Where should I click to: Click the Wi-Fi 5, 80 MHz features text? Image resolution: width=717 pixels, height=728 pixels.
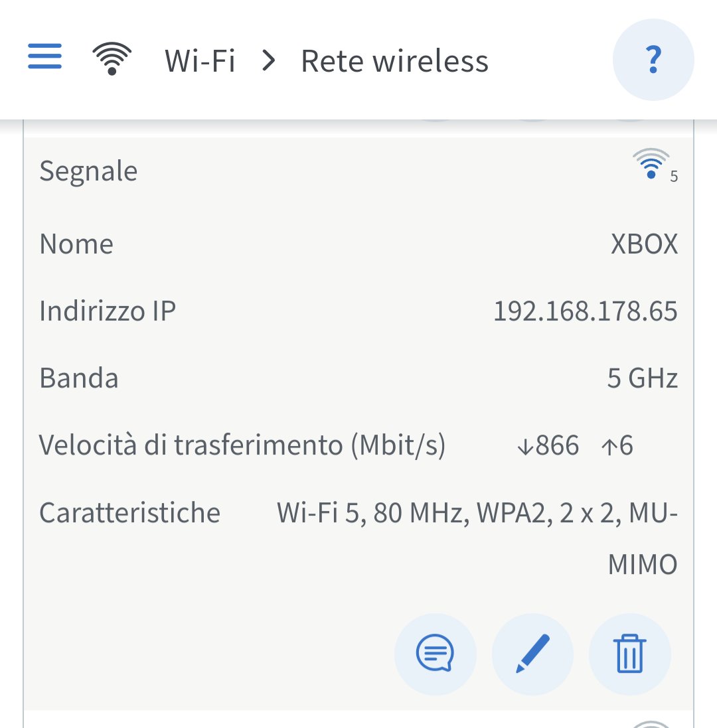[477, 538]
